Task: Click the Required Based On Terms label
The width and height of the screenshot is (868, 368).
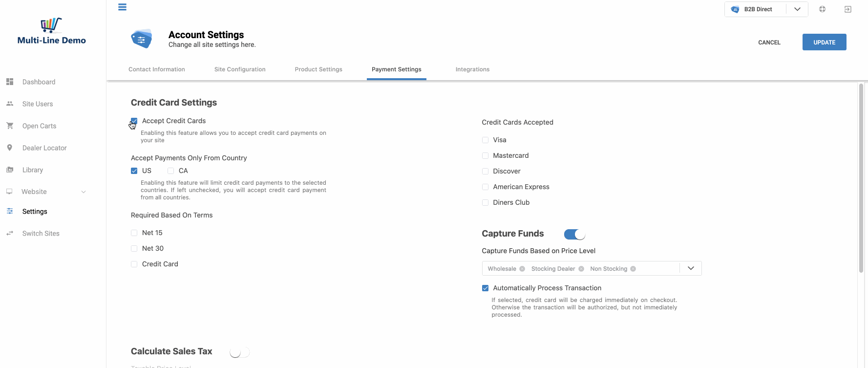Action: (x=172, y=215)
